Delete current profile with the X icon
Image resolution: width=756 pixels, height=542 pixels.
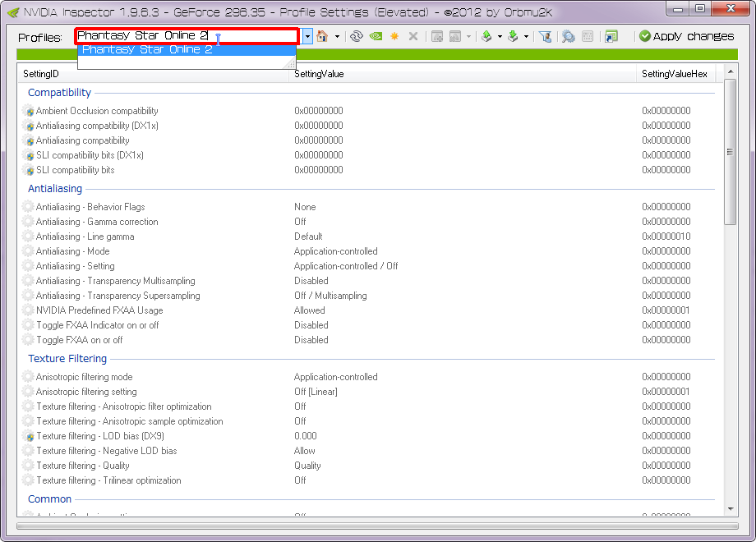413,36
